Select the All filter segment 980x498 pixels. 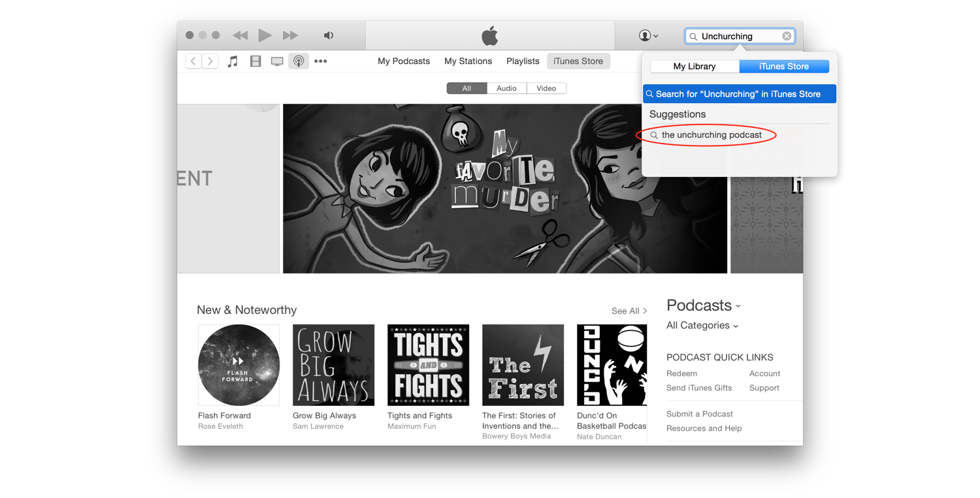coord(466,88)
